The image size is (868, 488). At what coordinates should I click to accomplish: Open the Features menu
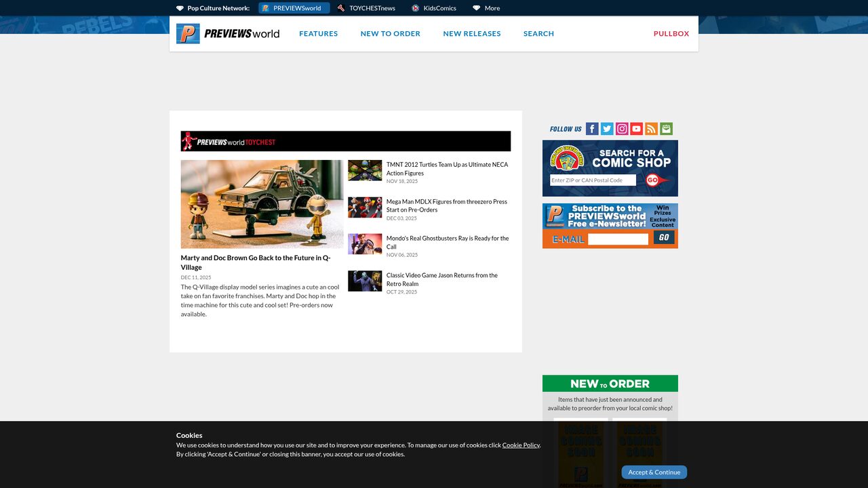[x=319, y=33]
